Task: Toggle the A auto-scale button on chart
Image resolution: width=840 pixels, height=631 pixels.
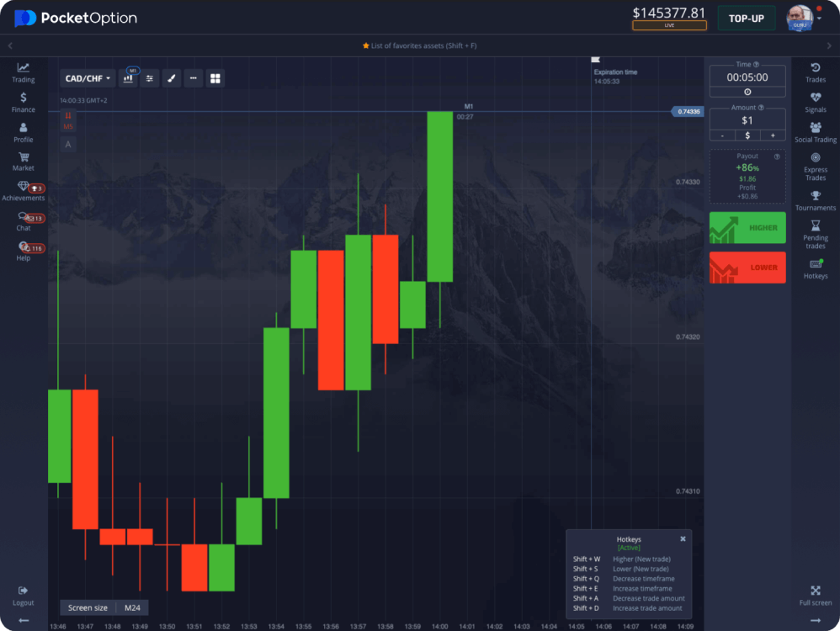Action: 68,145
